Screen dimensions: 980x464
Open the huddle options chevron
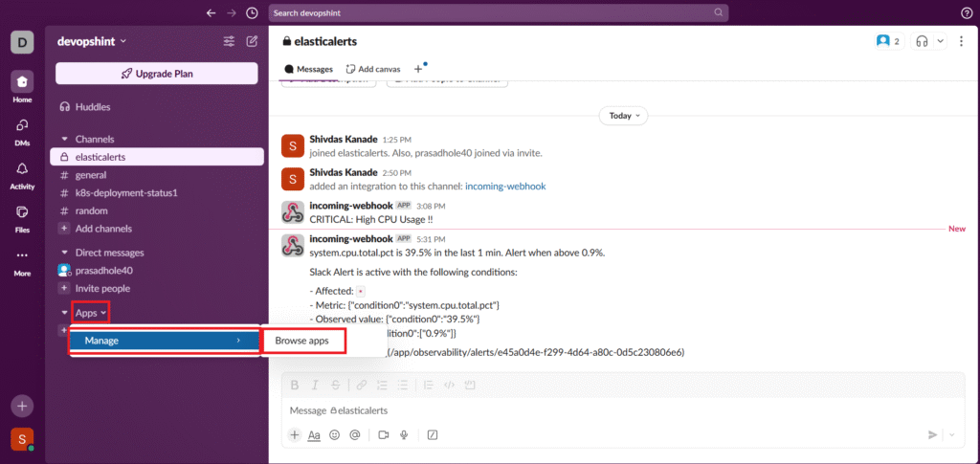click(940, 41)
